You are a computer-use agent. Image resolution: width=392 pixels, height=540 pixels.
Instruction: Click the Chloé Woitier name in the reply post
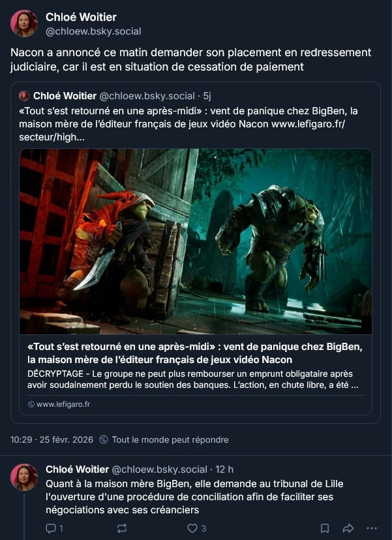(78, 469)
